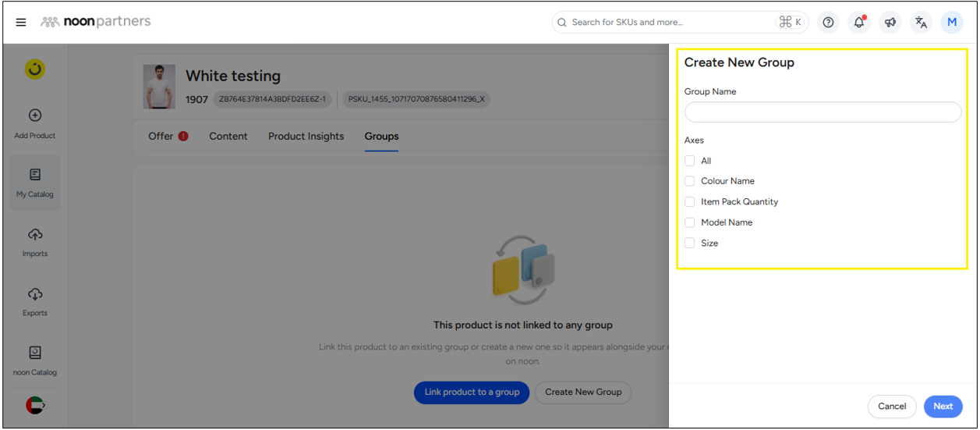Open My Catalog in sidebar

pos(35,183)
